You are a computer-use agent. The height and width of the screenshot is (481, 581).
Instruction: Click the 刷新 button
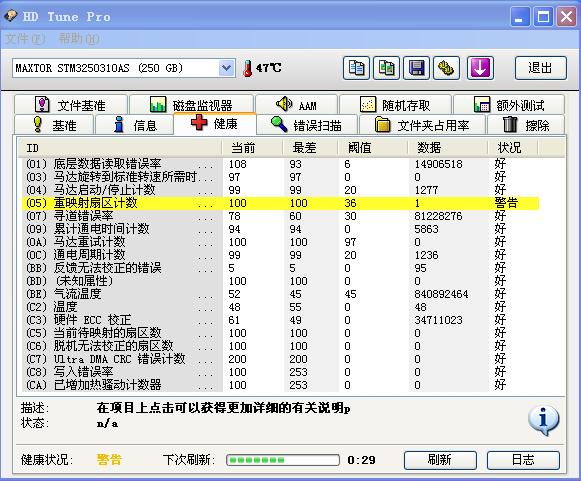(x=440, y=460)
